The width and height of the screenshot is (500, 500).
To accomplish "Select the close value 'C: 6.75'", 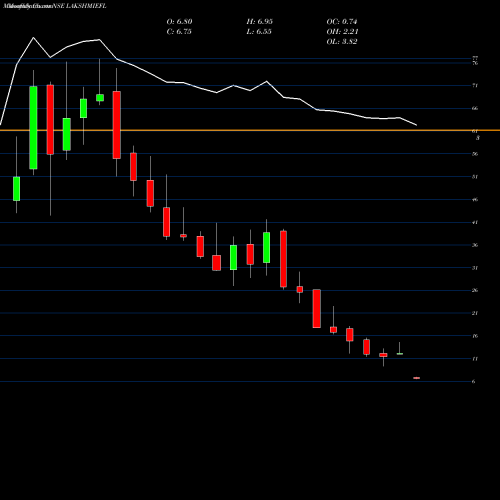I will [179, 32].
